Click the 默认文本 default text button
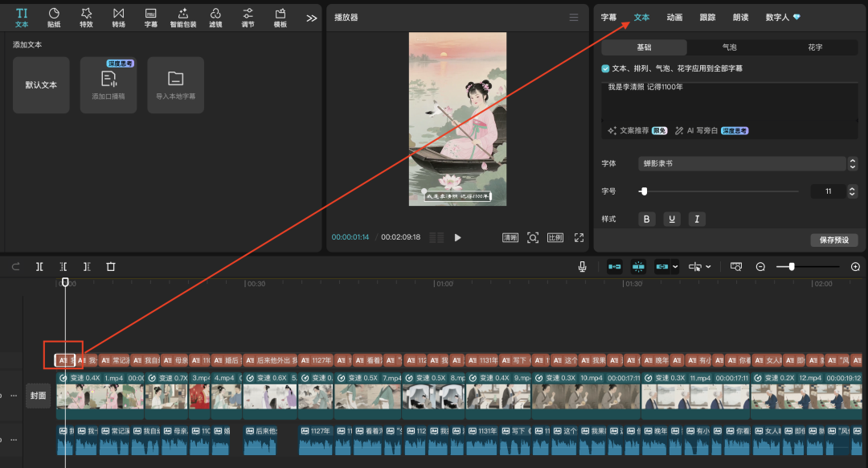 click(x=41, y=85)
